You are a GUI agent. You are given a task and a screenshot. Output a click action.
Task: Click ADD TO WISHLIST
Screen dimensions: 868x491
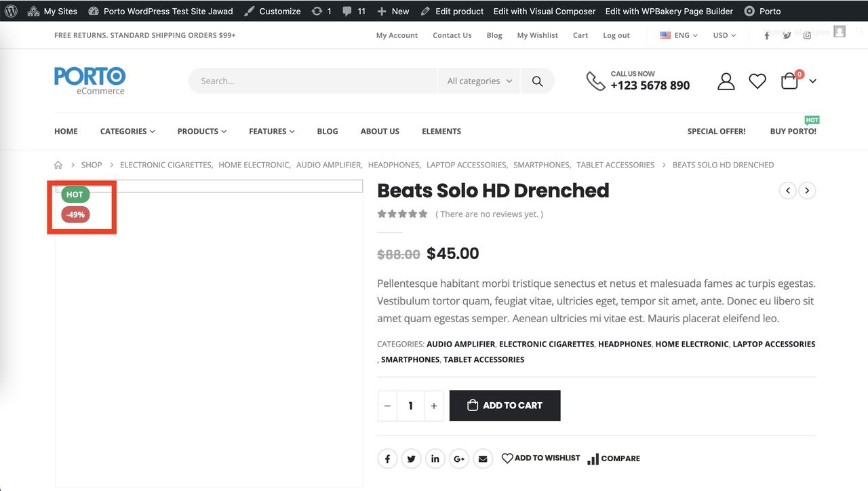pos(540,458)
